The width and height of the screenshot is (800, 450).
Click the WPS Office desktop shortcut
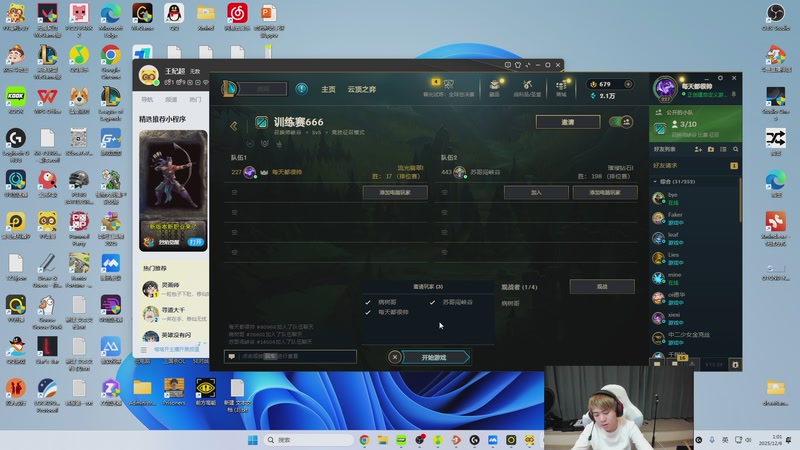pos(47,101)
